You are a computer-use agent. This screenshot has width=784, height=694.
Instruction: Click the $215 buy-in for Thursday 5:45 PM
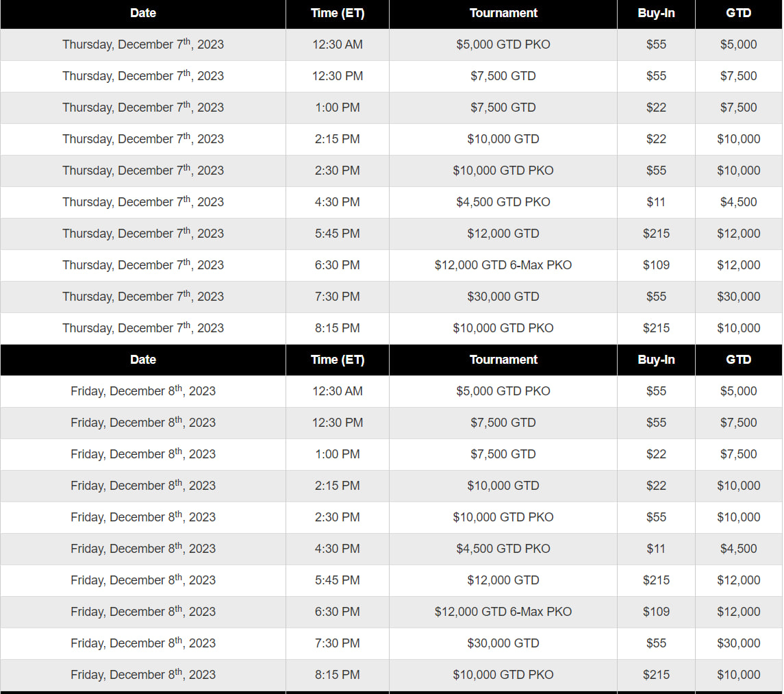pos(656,234)
